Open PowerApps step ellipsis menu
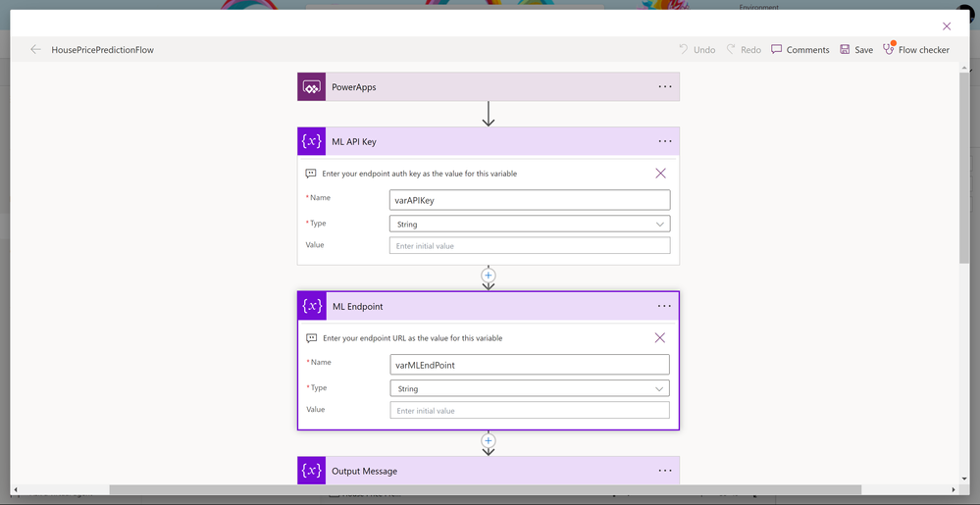This screenshot has height=505, width=980. click(665, 87)
